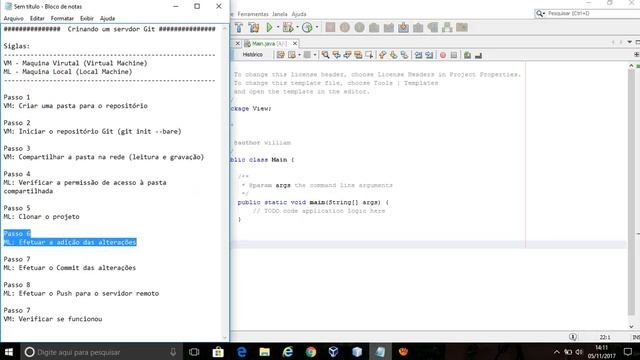This screenshot has width=640, height=360.
Task: Open the Formatar menu in Notepad
Action: click(x=62, y=18)
